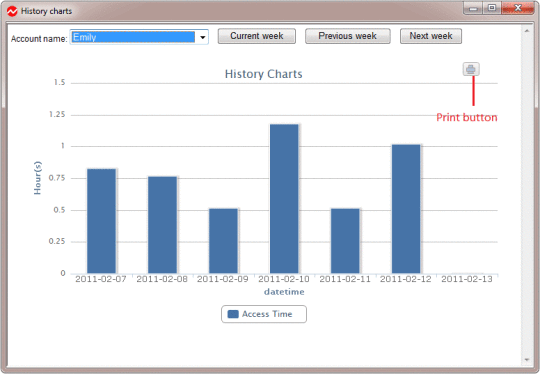Click the scrollbar up arrow

coord(527,31)
